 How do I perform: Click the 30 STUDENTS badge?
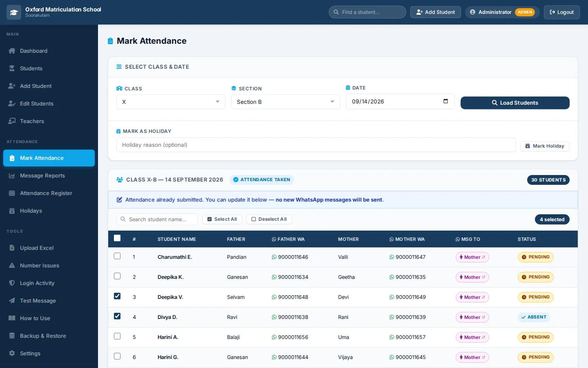(x=548, y=180)
